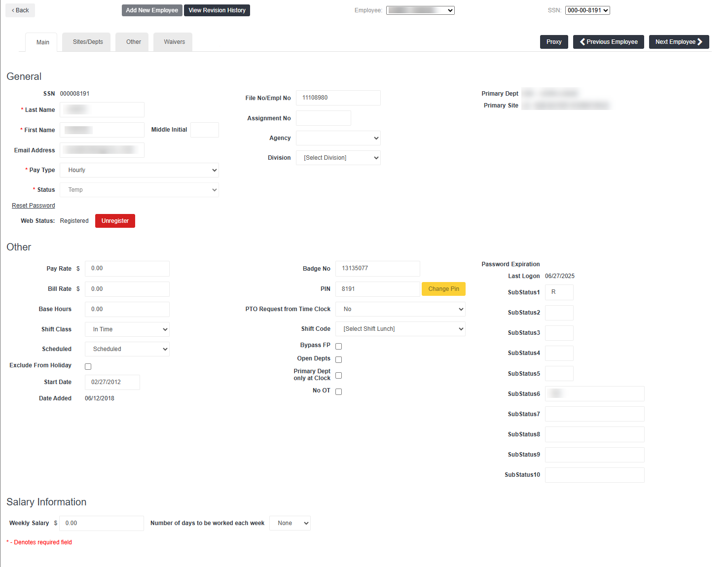Click Add New Employee
This screenshot has height=567, width=728.
[152, 10]
